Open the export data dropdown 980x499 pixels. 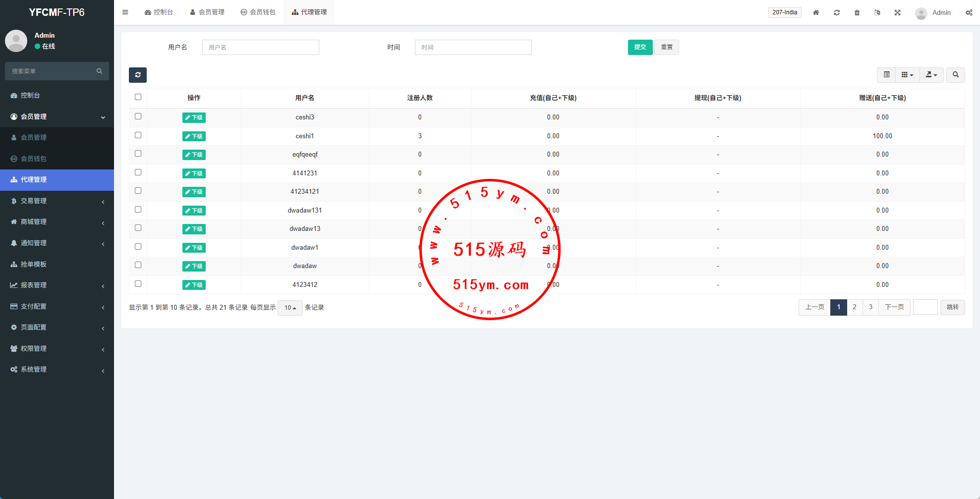click(x=931, y=75)
